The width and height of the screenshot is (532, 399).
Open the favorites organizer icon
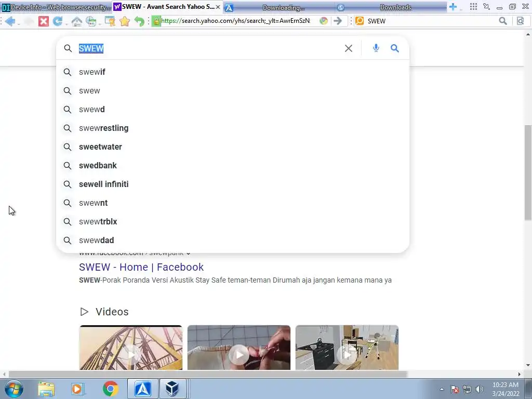[110, 21]
